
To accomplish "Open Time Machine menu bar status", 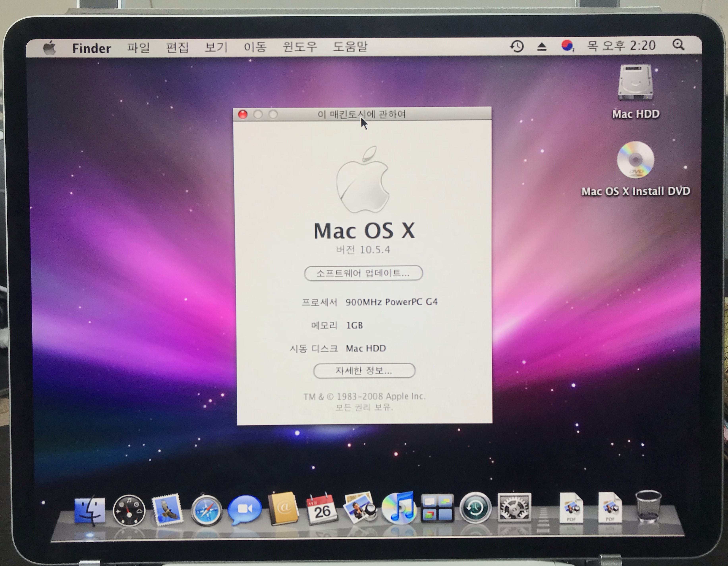I will 517,46.
